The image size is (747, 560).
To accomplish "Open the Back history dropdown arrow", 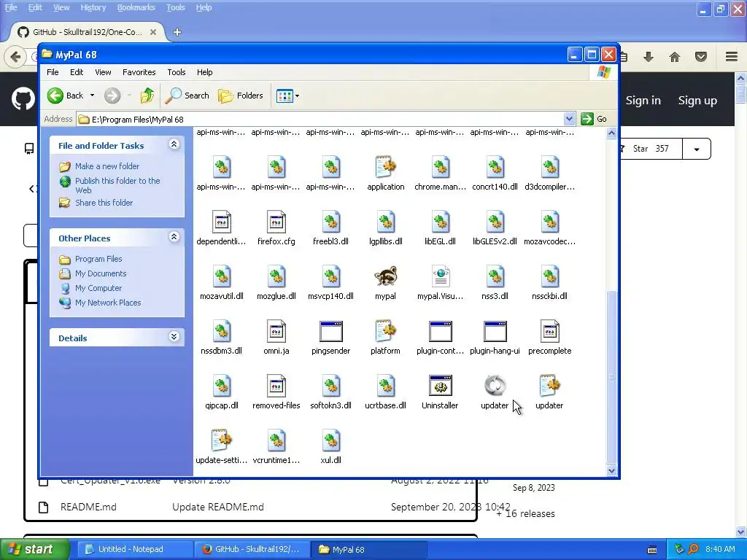I will coord(93,96).
